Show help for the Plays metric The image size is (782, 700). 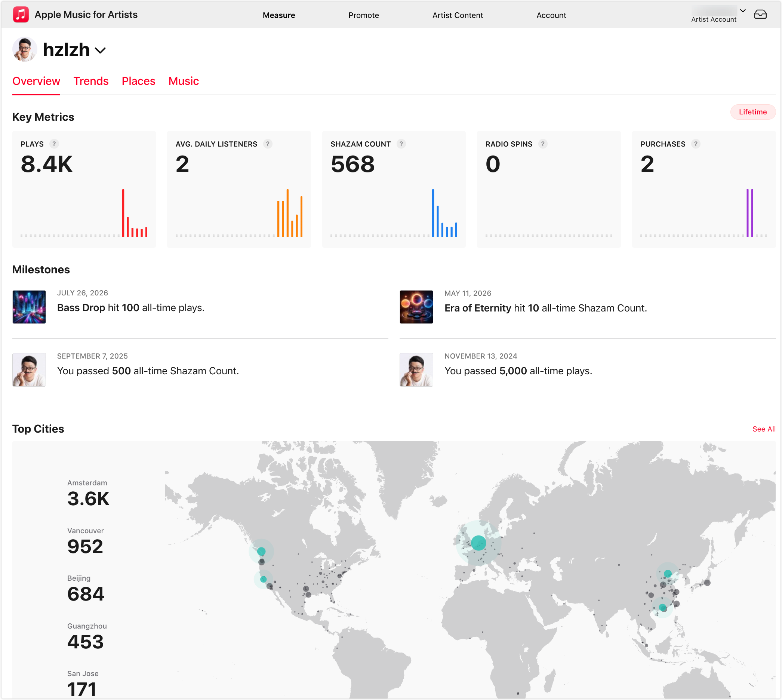click(x=54, y=144)
